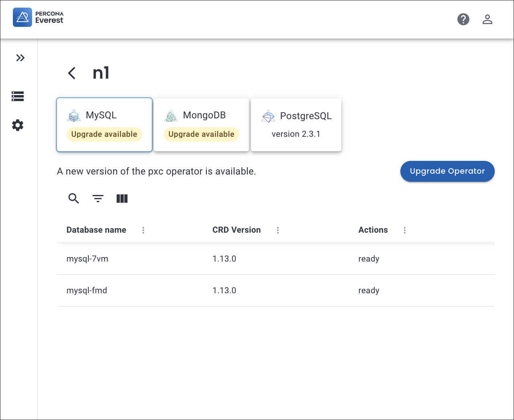Image resolution: width=514 pixels, height=420 pixels.
Task: Select the MySQL operator card
Action: click(104, 125)
